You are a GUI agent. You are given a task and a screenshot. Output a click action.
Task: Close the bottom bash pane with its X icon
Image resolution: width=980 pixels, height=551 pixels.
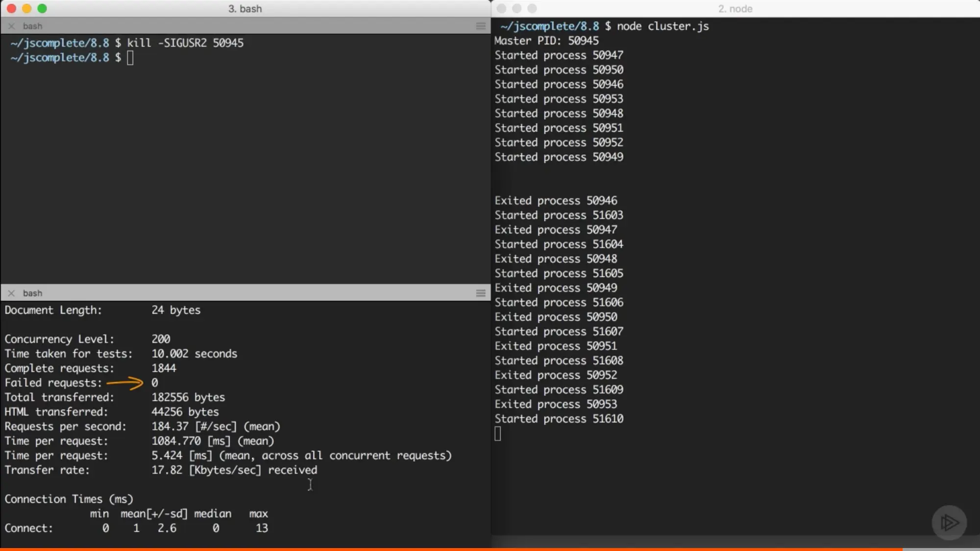(x=11, y=293)
